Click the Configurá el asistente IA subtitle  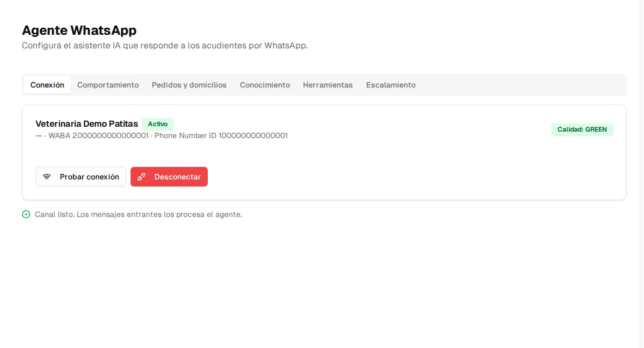[165, 46]
